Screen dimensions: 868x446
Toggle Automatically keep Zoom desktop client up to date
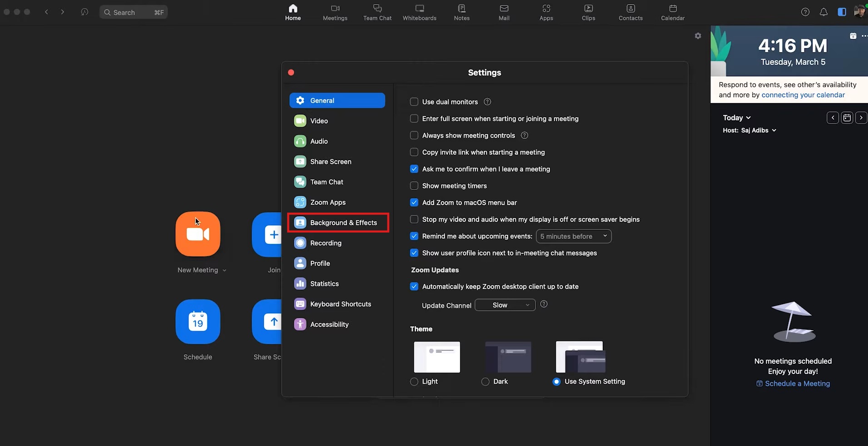(414, 287)
